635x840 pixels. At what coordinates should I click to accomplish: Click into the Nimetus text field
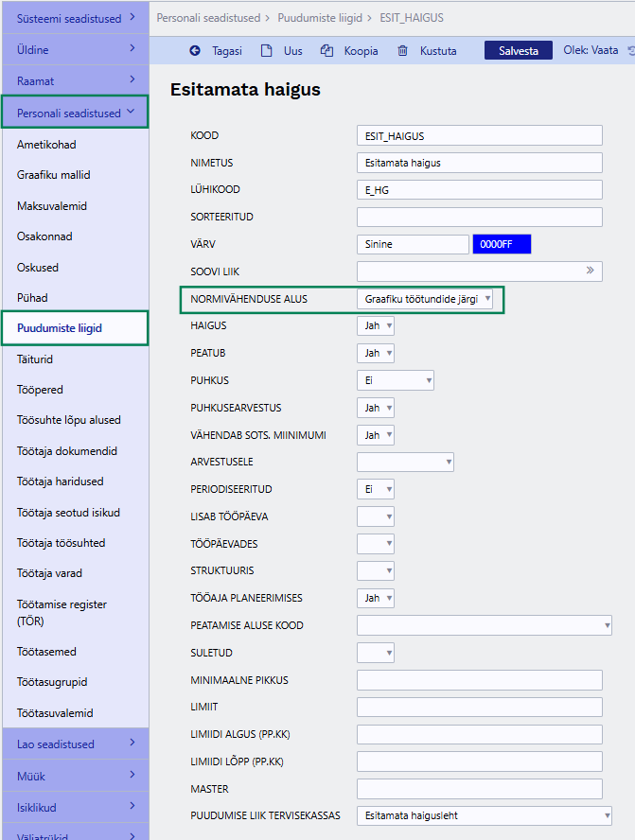479,163
